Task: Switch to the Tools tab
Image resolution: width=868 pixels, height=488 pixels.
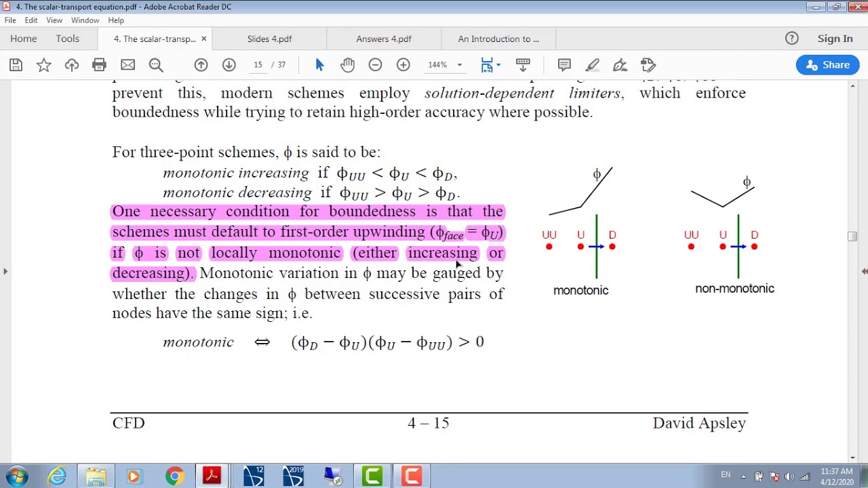Action: [68, 39]
